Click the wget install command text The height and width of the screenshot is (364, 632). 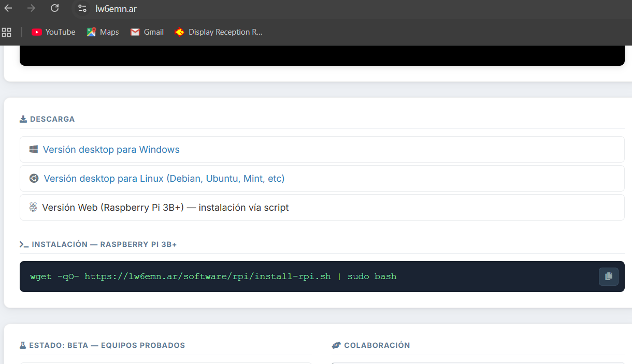tap(213, 276)
